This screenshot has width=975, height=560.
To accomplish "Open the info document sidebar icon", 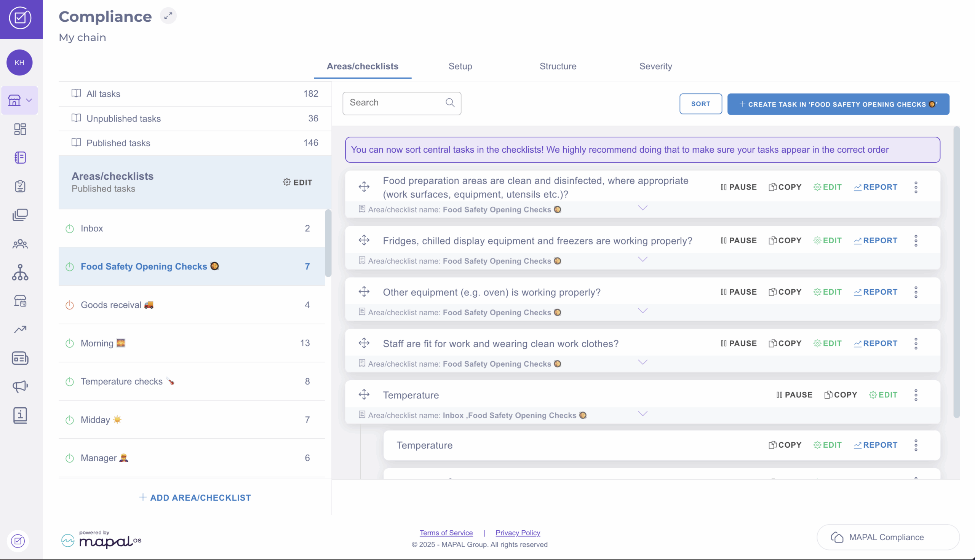I will pyautogui.click(x=20, y=415).
